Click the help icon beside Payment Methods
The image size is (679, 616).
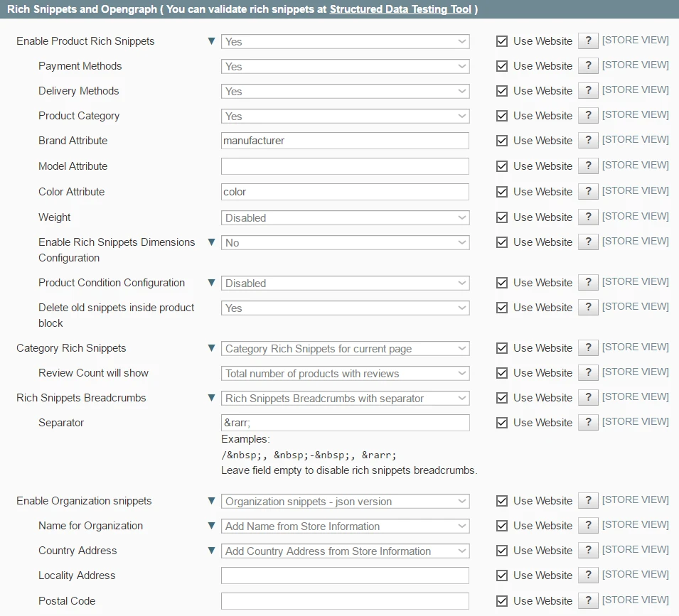pyautogui.click(x=588, y=65)
